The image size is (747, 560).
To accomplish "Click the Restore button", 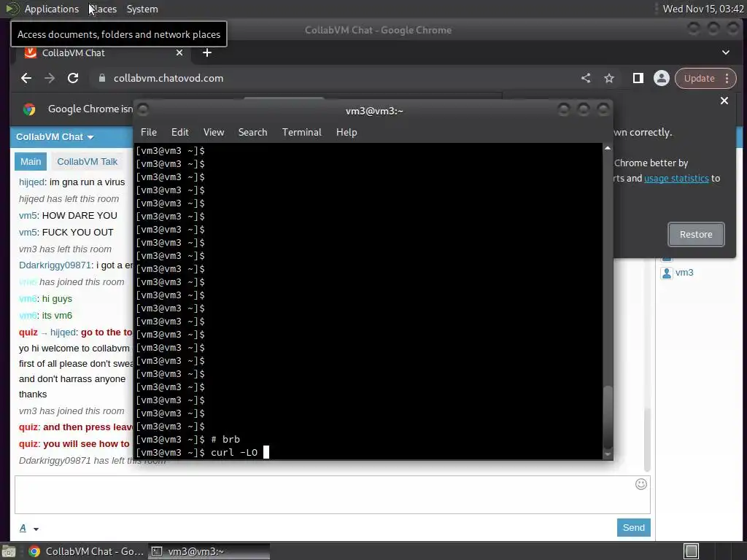I will click(696, 234).
